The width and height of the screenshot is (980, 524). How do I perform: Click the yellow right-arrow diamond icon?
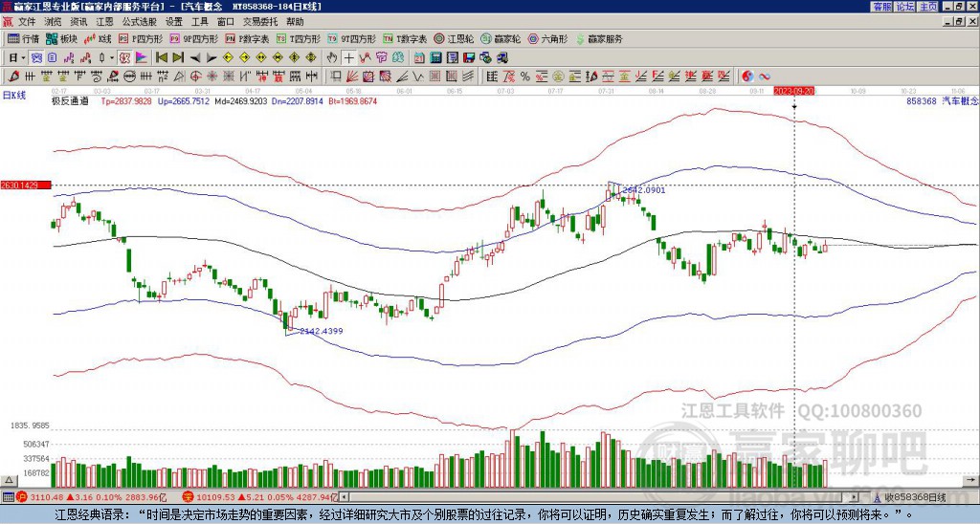(x=244, y=58)
